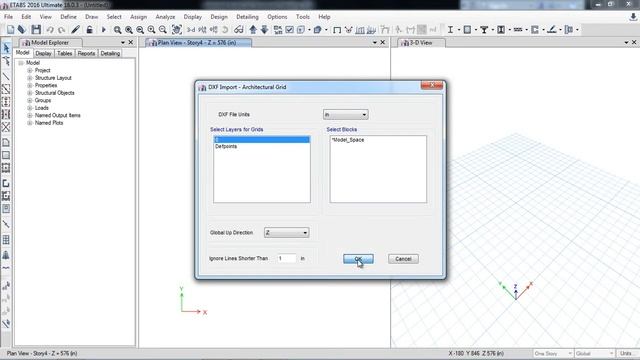640x360 pixels.
Task: Click the download arrow icon at top right
Action: pos(633,17)
